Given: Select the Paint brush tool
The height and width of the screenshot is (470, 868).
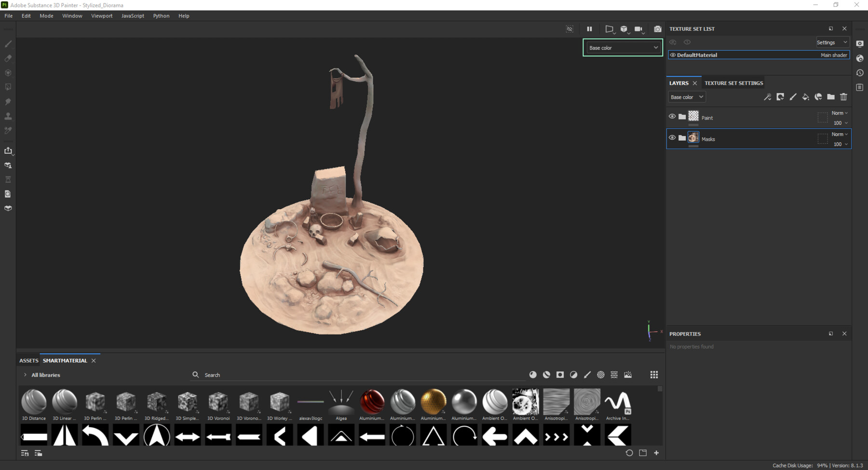Looking at the screenshot, I should (8, 44).
